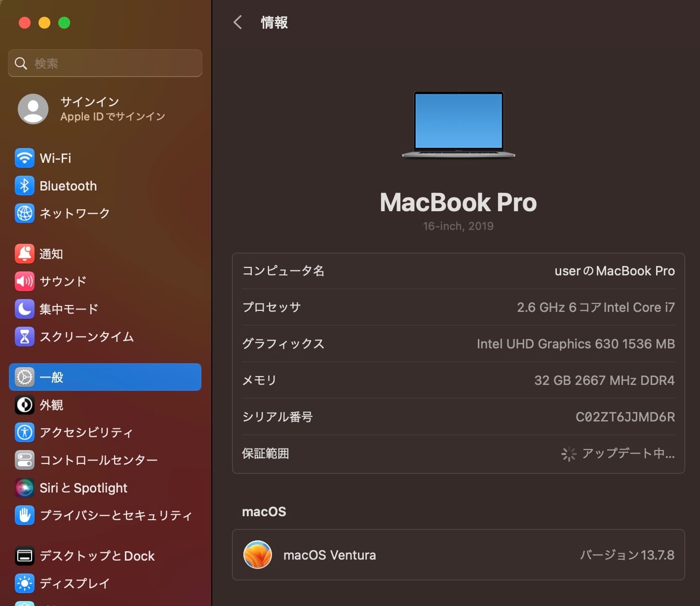Sign in with Apple ID
The height and width of the screenshot is (606, 700).
coord(105,109)
